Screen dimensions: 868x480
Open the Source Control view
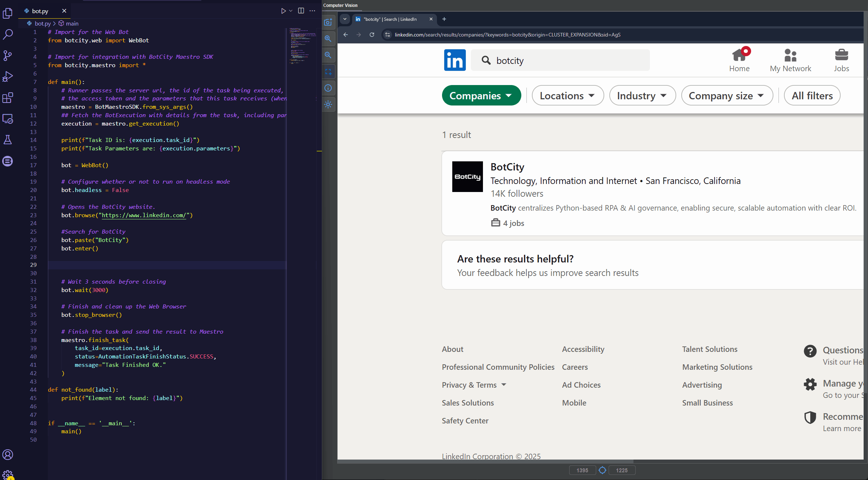click(x=8, y=55)
